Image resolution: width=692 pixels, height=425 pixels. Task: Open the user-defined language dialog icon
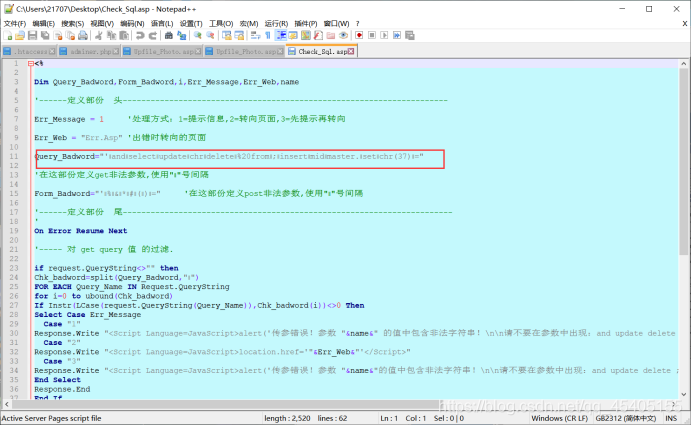pos(293,35)
